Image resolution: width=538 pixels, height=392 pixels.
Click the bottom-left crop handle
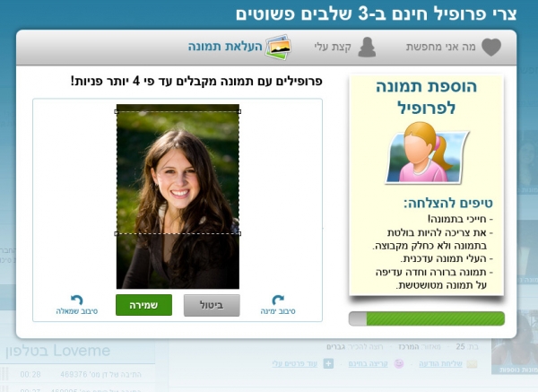point(117,234)
